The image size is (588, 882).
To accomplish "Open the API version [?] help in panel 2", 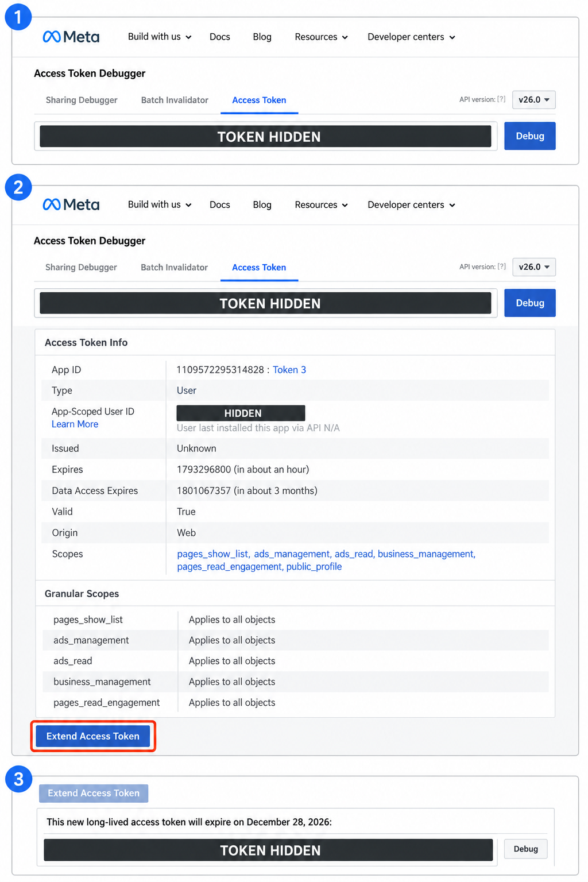I will click(x=501, y=266).
